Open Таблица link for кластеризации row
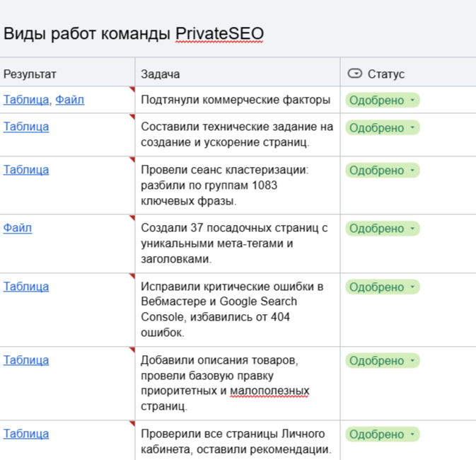Image resolution: width=476 pixels, height=460 pixels. click(x=26, y=170)
